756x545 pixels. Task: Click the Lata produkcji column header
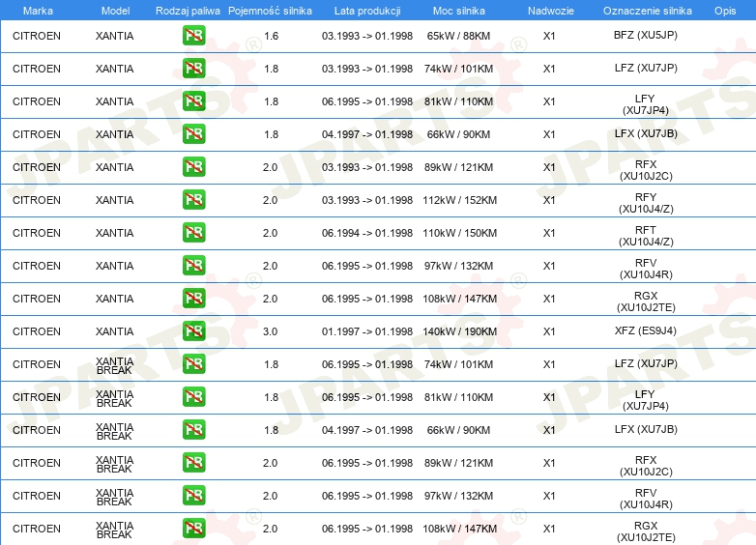pyautogui.click(x=367, y=11)
